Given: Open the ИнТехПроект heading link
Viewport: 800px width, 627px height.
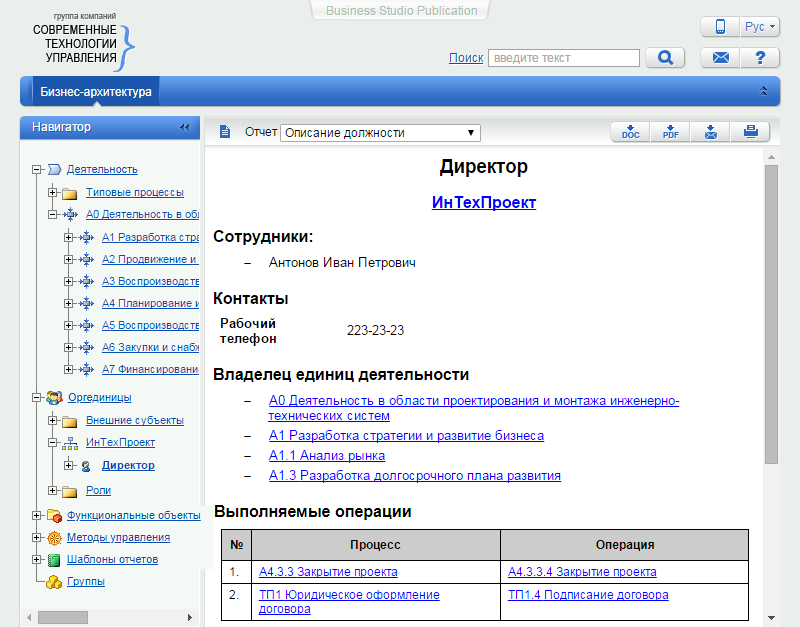Looking at the screenshot, I should click(484, 202).
